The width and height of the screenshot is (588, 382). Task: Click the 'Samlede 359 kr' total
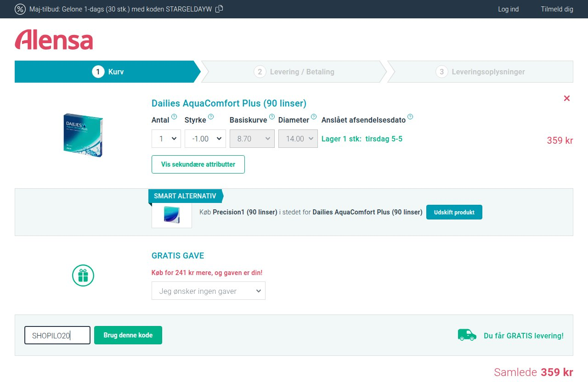tap(534, 372)
